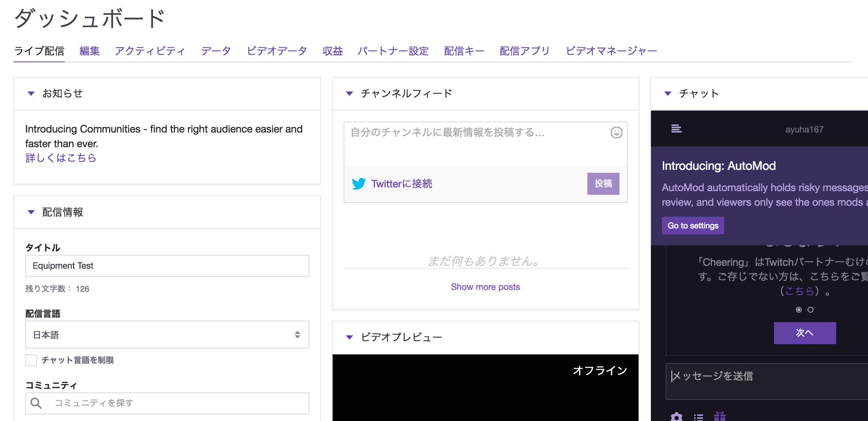Collapse the チャンネルフィード panel

tap(349, 93)
